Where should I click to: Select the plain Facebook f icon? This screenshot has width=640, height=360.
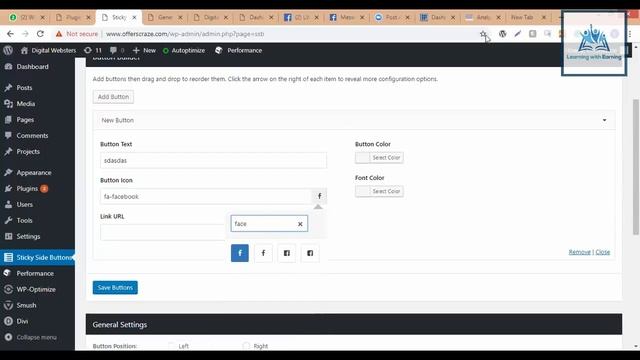[x=263, y=253]
